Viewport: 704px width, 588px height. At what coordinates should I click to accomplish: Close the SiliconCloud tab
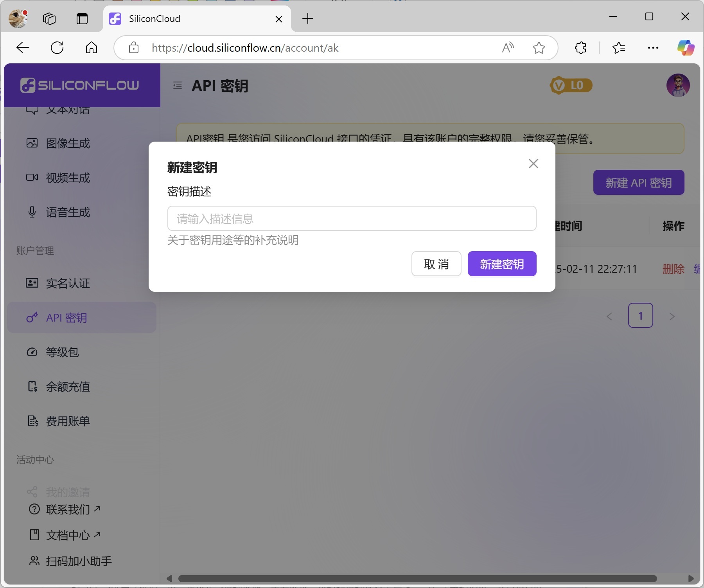(279, 19)
